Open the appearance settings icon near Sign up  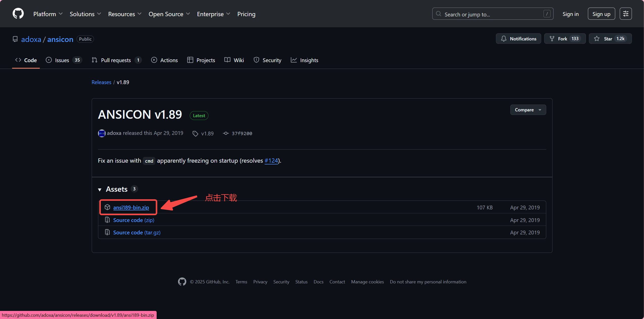pos(625,14)
